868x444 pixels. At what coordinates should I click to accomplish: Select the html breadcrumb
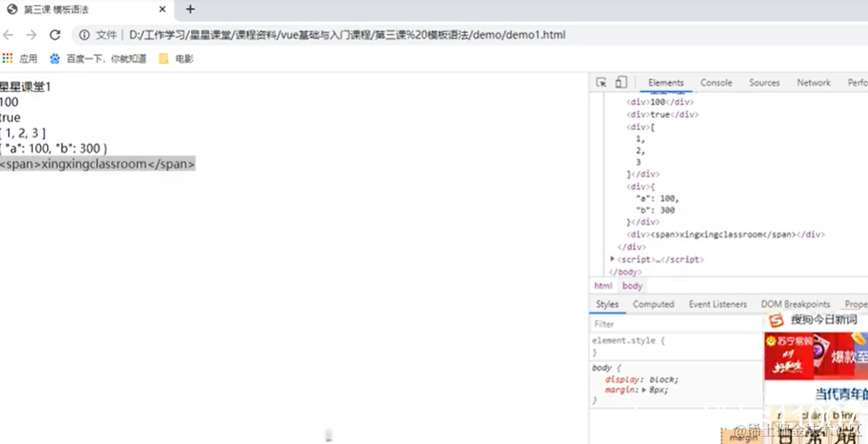click(603, 285)
